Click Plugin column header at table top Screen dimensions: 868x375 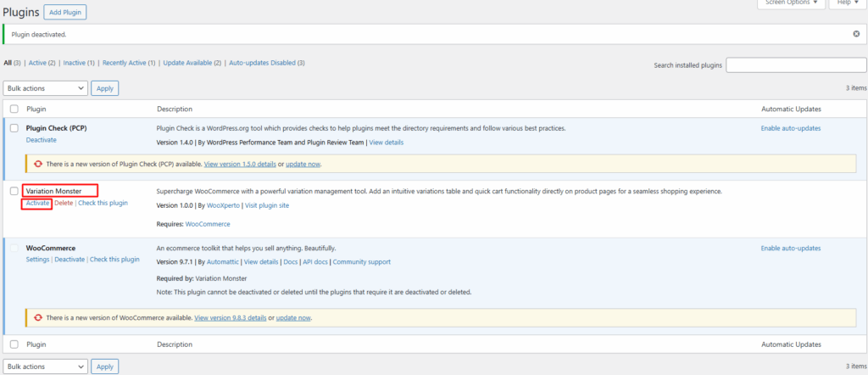coord(36,109)
